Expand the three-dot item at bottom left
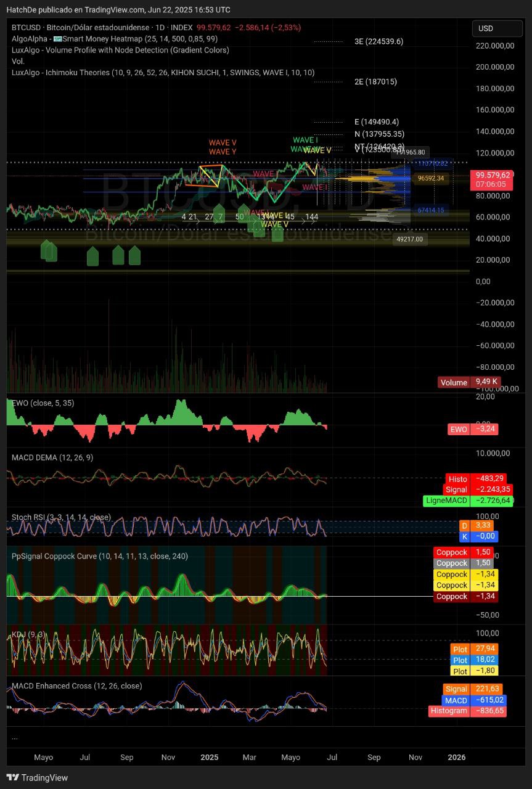Viewport: 532px width, 789px height. pyautogui.click(x=14, y=737)
